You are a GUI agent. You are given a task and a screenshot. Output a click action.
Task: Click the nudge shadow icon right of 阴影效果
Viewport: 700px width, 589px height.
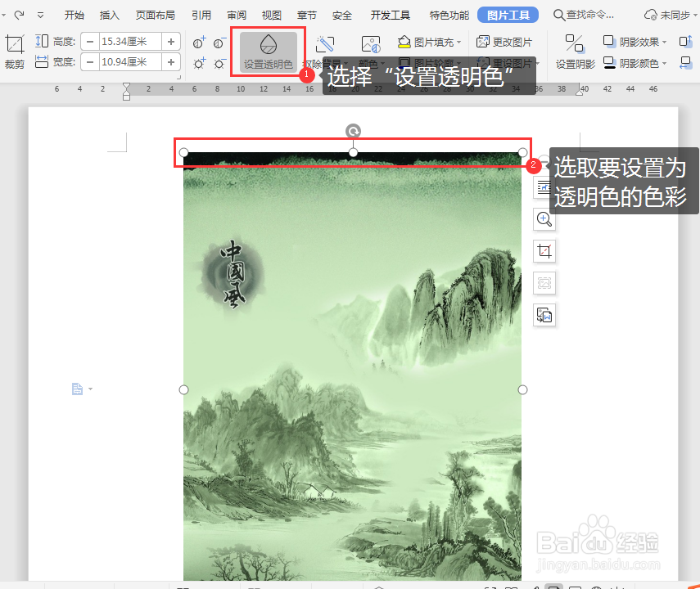tap(686, 42)
